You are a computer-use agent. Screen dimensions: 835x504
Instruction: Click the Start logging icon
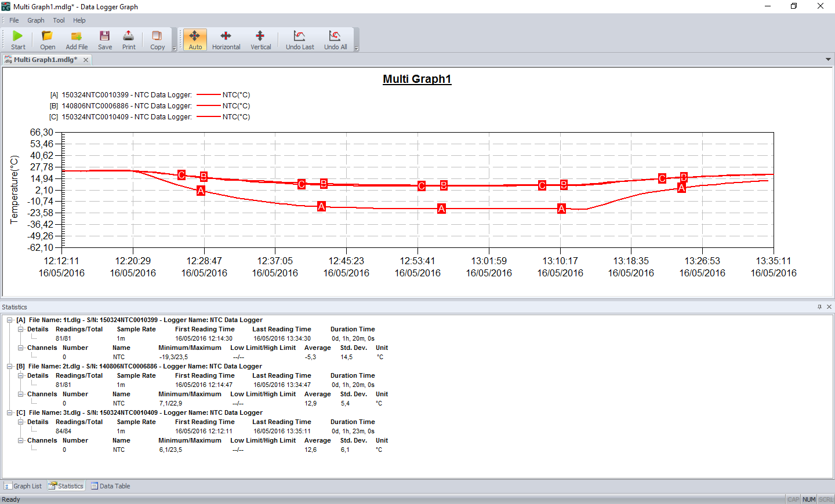coord(17,39)
